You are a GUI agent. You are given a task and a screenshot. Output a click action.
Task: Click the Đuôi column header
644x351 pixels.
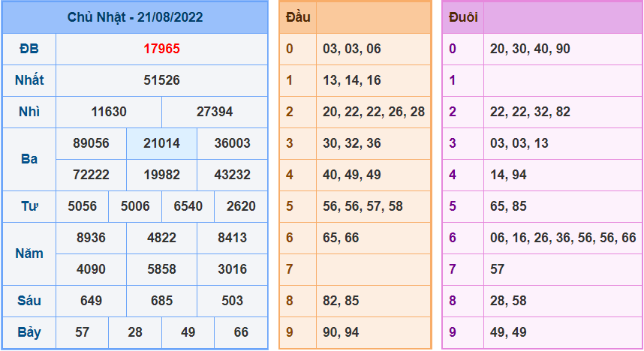click(x=463, y=17)
